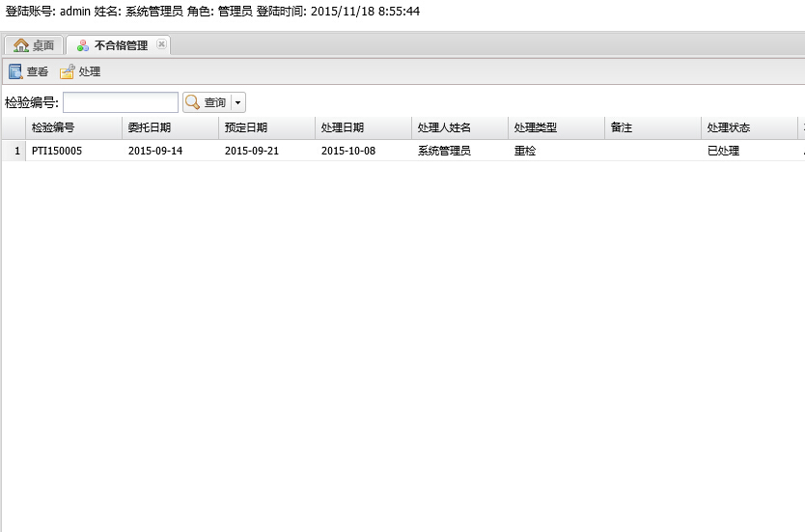Click the 备注 column header
Screen dimensions: 805x532
[652, 127]
